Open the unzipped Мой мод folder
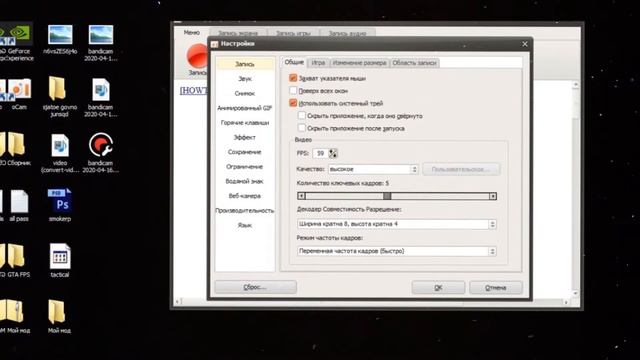Screen dimensions: 640x360 [59, 316]
